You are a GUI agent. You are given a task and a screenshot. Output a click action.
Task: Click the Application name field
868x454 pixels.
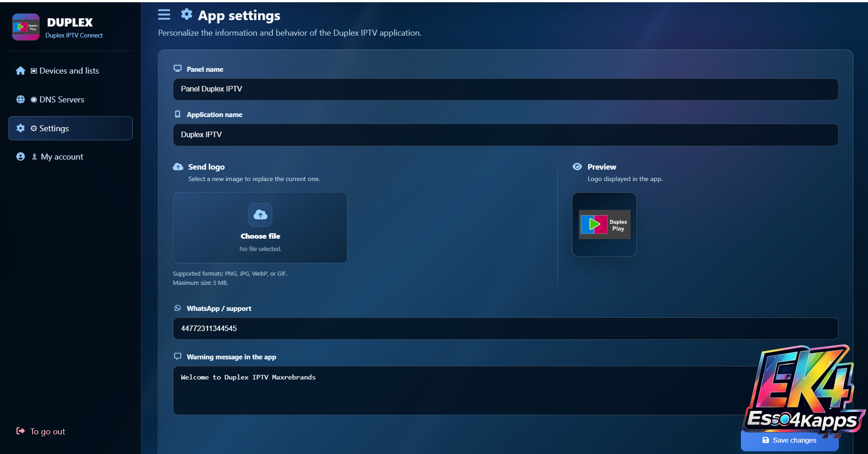pos(506,135)
